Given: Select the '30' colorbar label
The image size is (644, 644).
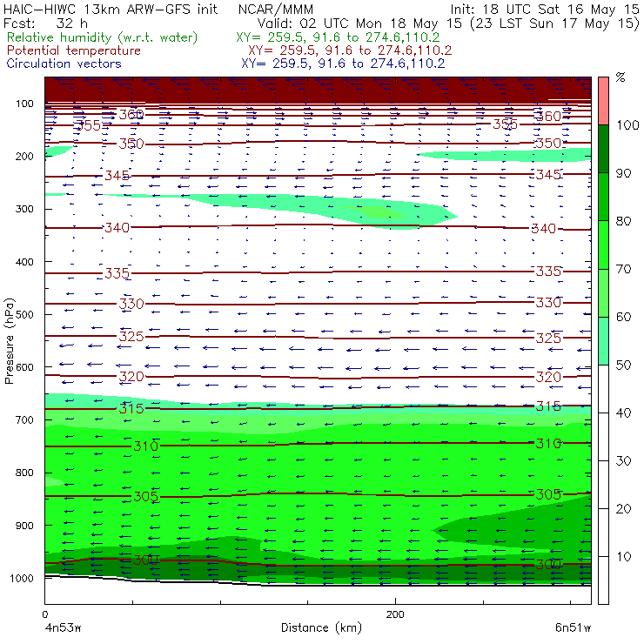Looking at the screenshot, I should [623, 461].
